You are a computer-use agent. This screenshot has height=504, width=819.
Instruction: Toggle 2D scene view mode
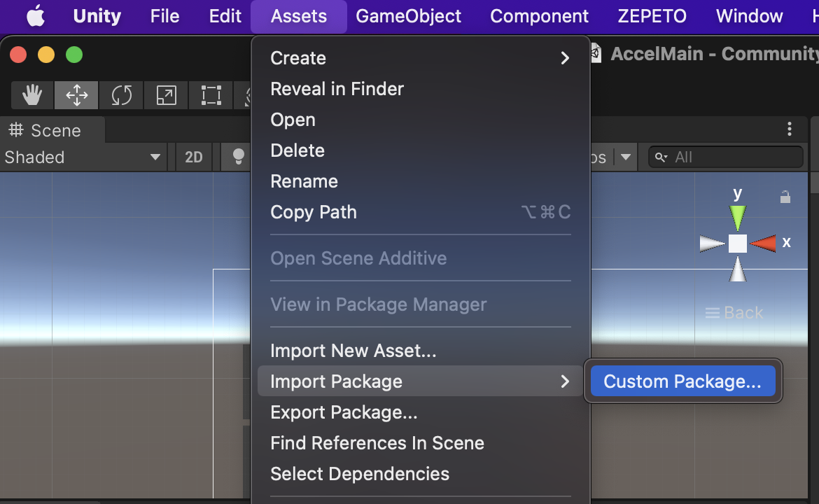(194, 157)
